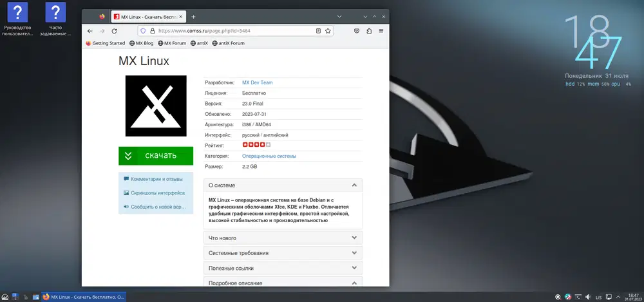Open the antiX bookmark
The height and width of the screenshot is (302, 644).
coord(199,43)
